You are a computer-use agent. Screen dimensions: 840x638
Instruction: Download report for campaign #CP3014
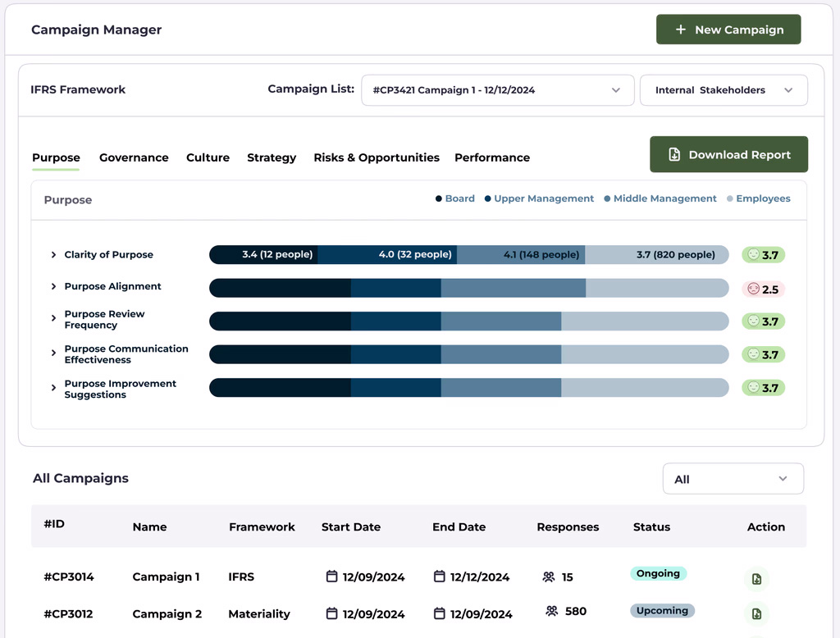(756, 579)
